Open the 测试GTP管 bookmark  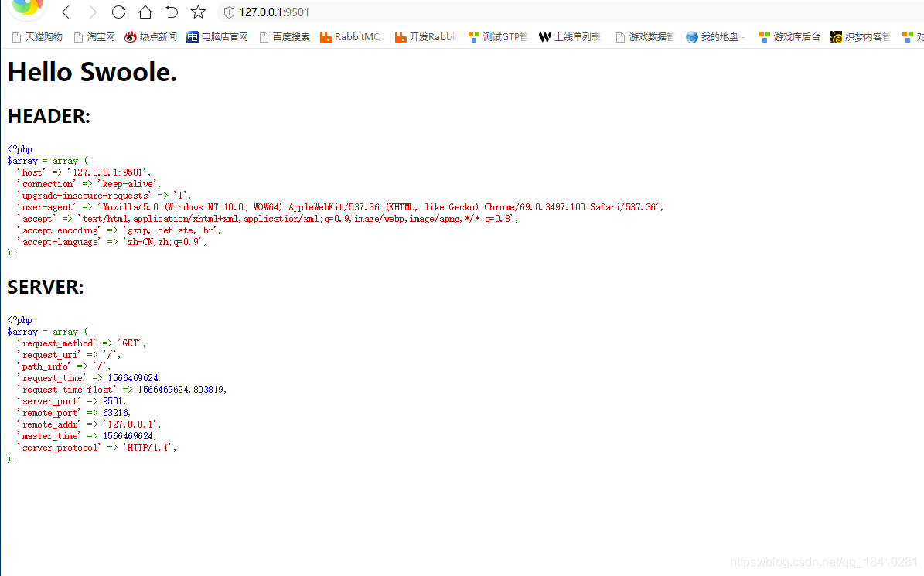498,36
